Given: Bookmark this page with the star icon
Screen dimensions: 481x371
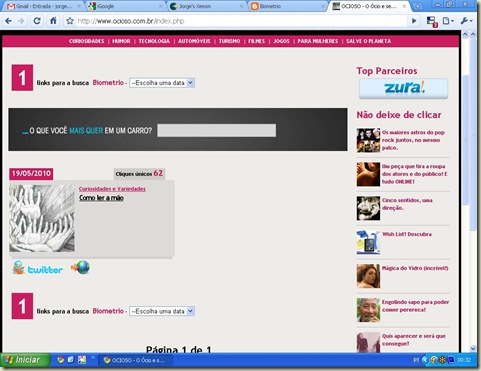Looking at the screenshot, I should click(70, 21).
